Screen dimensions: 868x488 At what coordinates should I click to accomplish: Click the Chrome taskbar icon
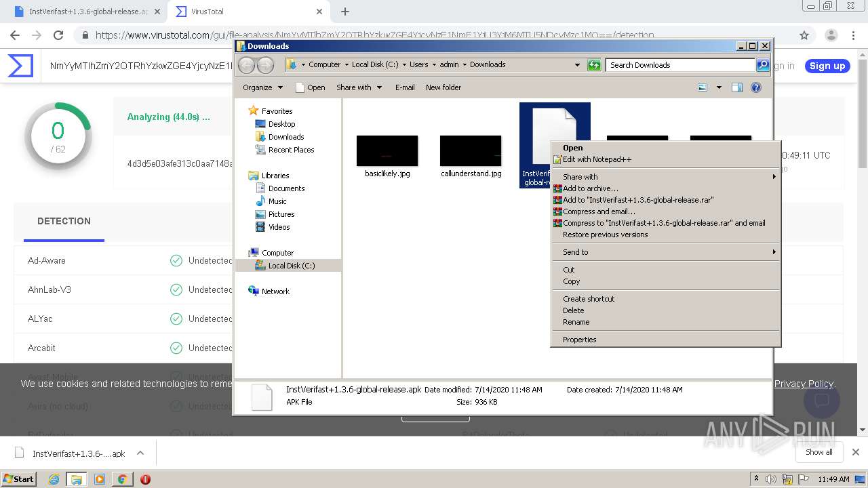click(x=122, y=479)
